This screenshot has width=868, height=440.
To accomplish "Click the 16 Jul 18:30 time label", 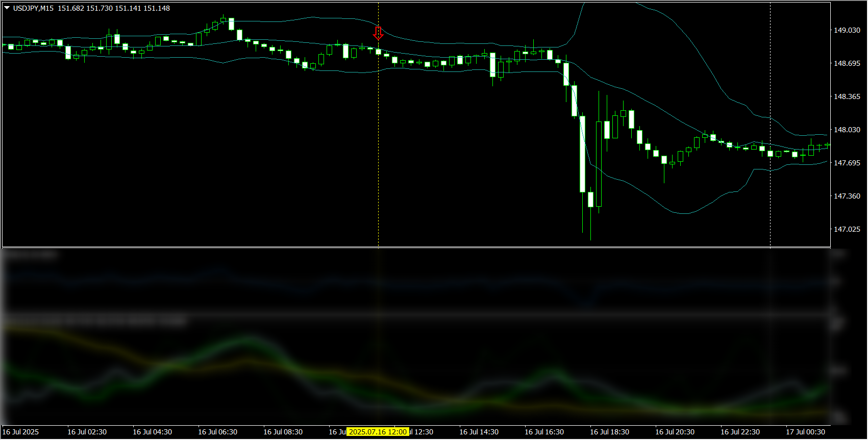I will tap(610, 432).
